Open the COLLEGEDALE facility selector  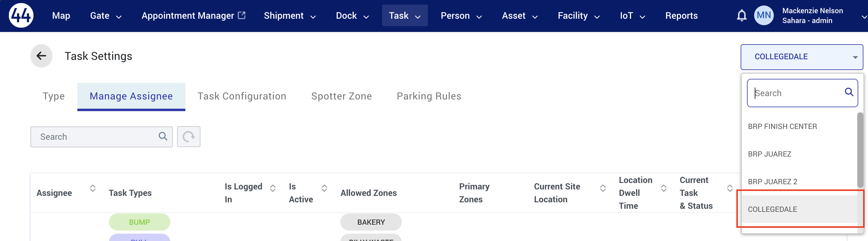[x=802, y=56]
